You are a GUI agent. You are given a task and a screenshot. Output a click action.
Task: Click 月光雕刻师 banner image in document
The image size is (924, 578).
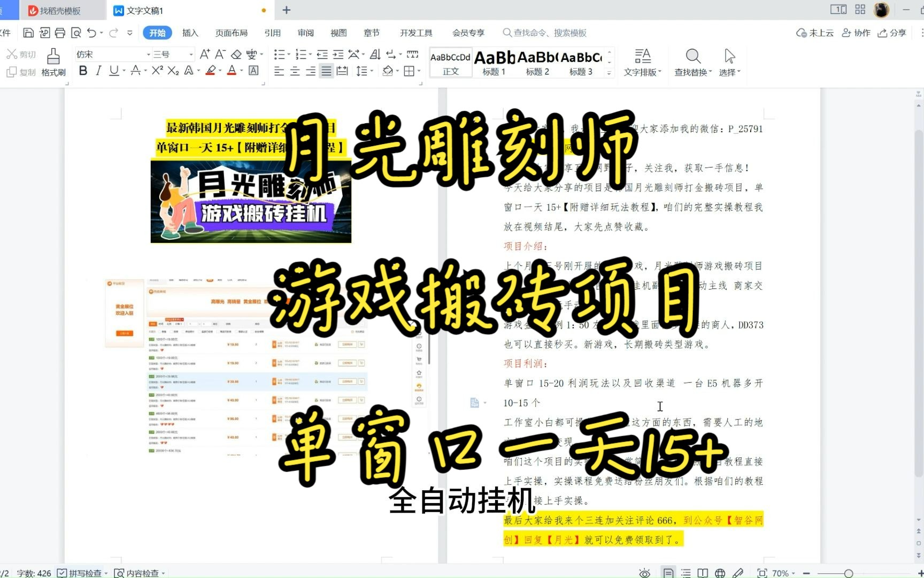click(251, 202)
